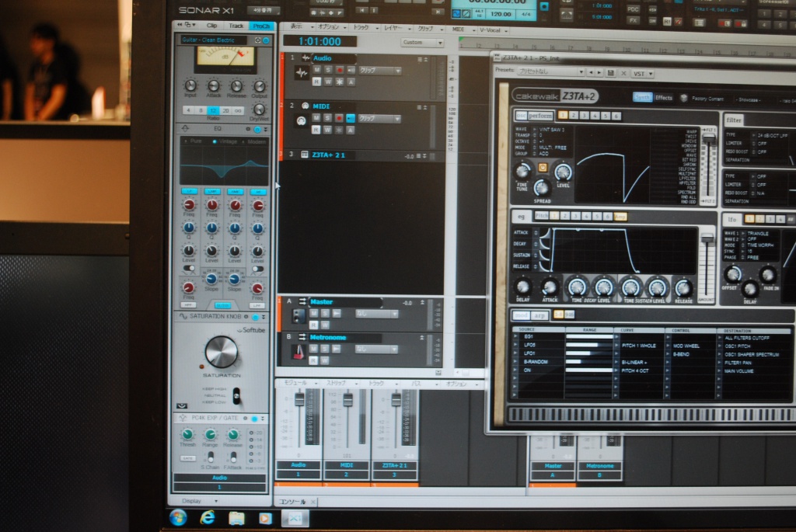Toggle input echo on the MIDI track

pos(351,118)
